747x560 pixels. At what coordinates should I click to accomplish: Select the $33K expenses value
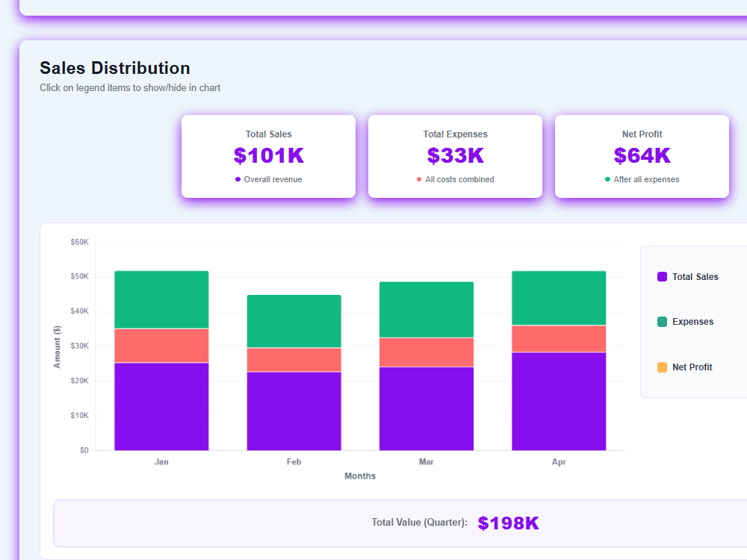[x=456, y=156]
